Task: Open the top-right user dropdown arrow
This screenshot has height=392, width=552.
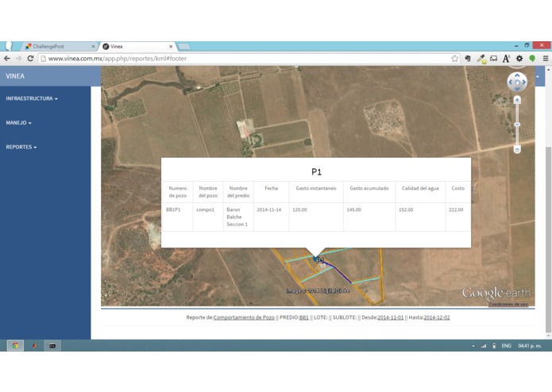Action: coord(538,76)
